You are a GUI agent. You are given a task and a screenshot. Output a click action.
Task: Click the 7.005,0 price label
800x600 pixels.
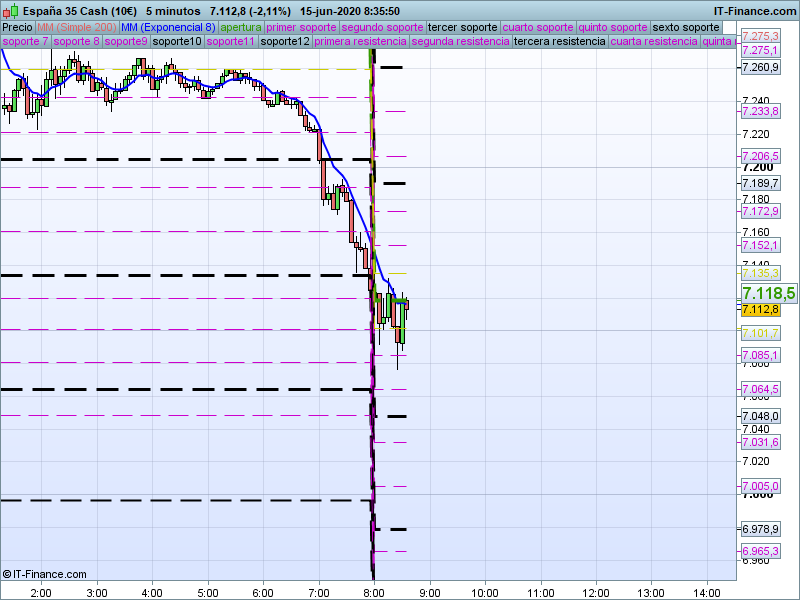point(760,486)
